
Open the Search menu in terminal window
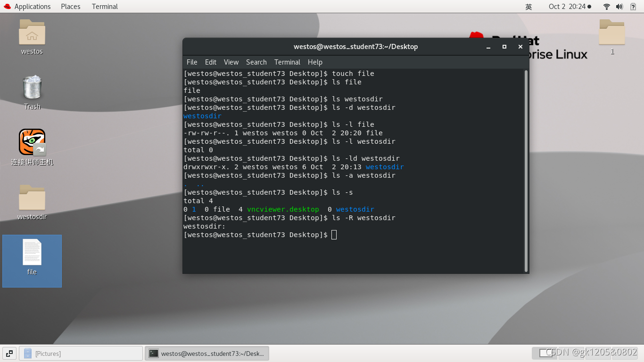(256, 62)
